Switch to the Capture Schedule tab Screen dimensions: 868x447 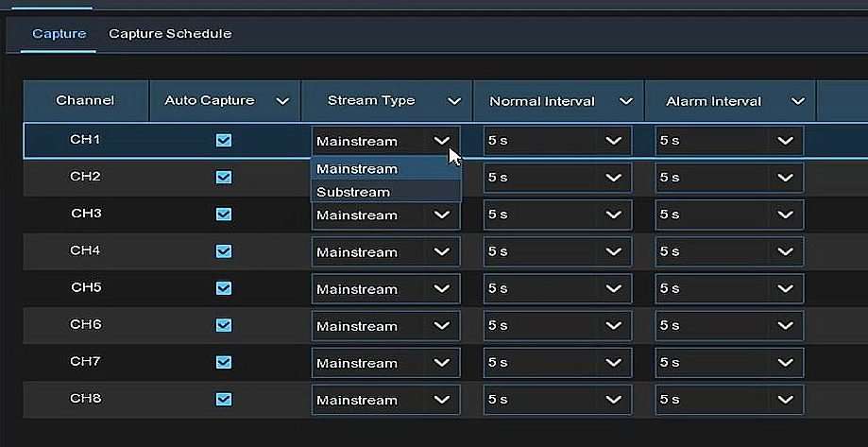(170, 34)
